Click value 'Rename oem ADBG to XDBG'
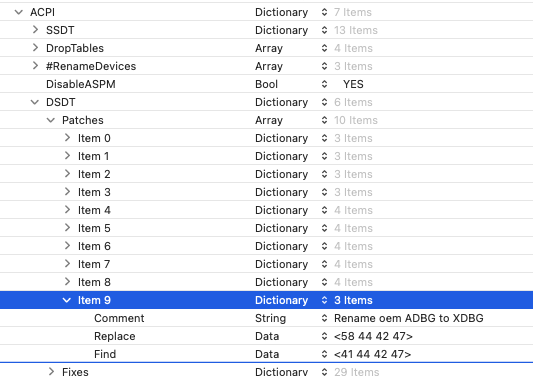This screenshot has height=376, width=533. click(x=409, y=319)
